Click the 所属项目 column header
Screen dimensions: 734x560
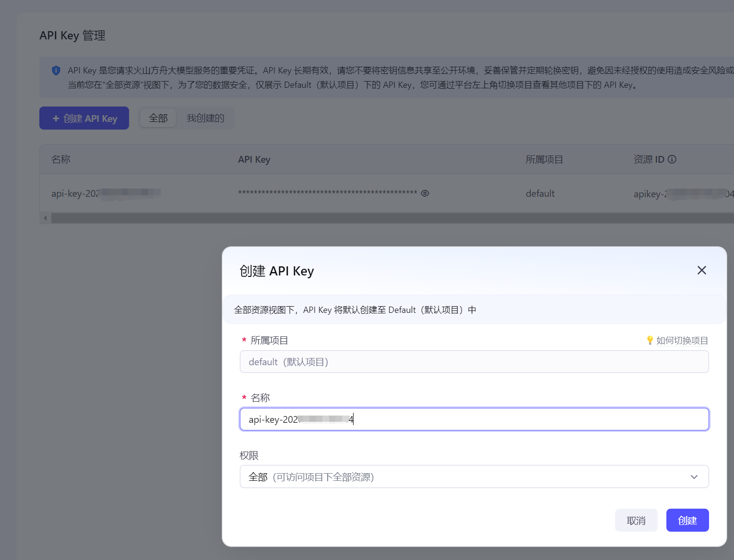pos(544,159)
